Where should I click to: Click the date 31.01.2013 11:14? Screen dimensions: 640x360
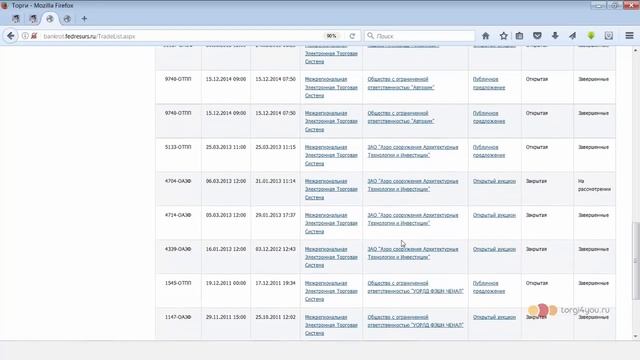point(276,181)
